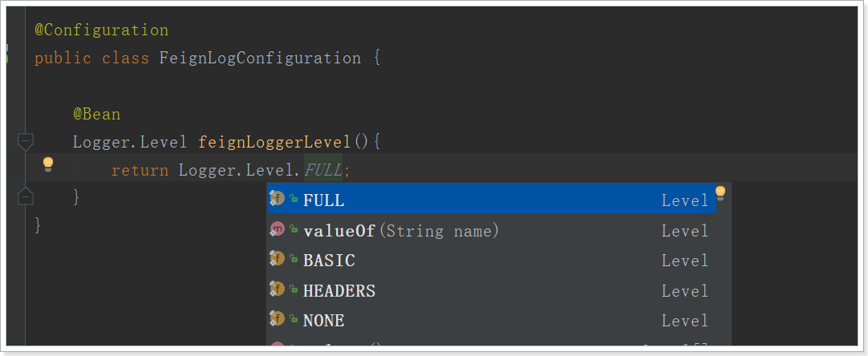Click the field icon next to FULL suggestion
Screen dimensions: 868x356
coord(278,199)
